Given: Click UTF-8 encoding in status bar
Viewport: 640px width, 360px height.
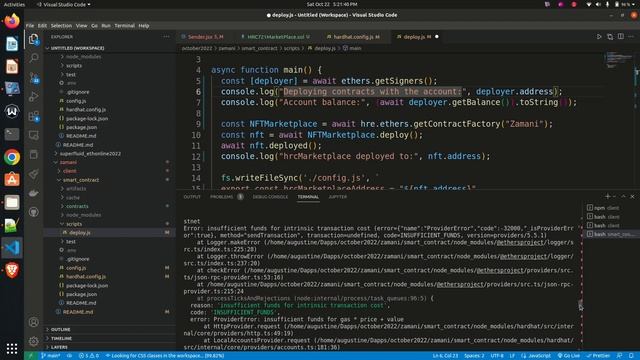Looking at the screenshot, I should pos(497,356).
